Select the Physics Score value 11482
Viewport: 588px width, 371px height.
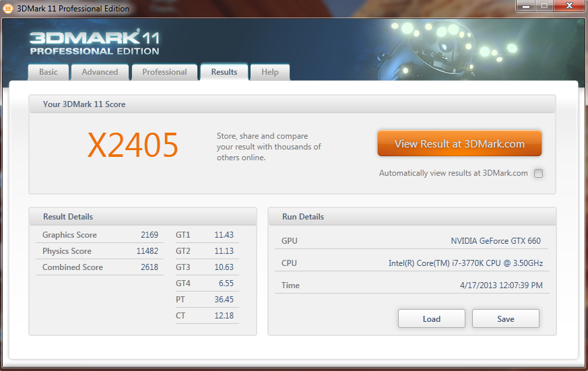(147, 251)
